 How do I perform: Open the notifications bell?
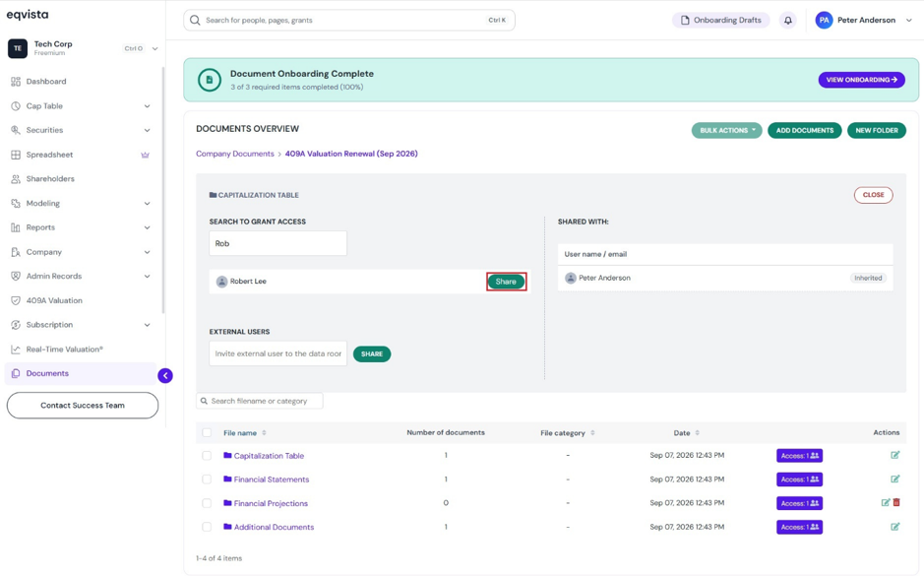pos(788,20)
